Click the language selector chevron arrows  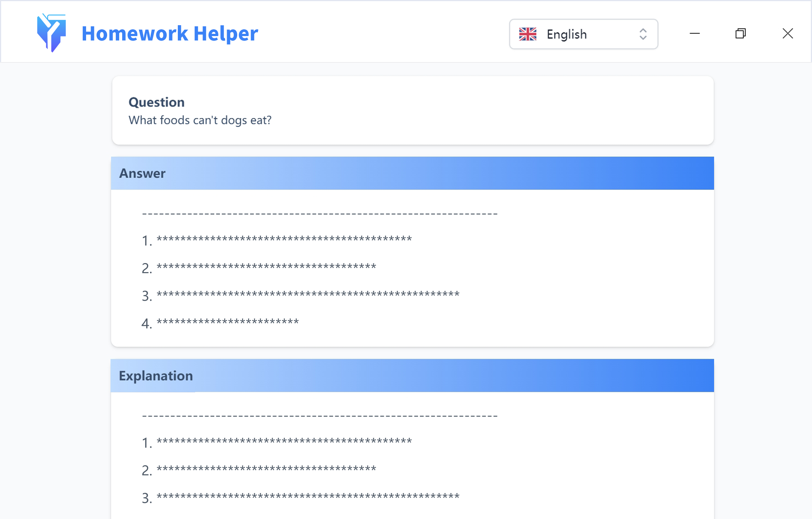643,34
